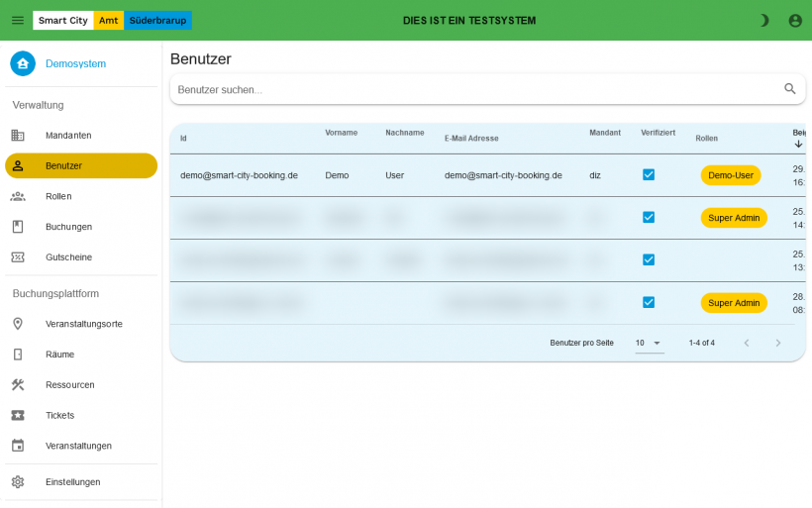The width and height of the screenshot is (812, 508).
Task: Toggle dark mode moon icon
Action: pos(763,20)
